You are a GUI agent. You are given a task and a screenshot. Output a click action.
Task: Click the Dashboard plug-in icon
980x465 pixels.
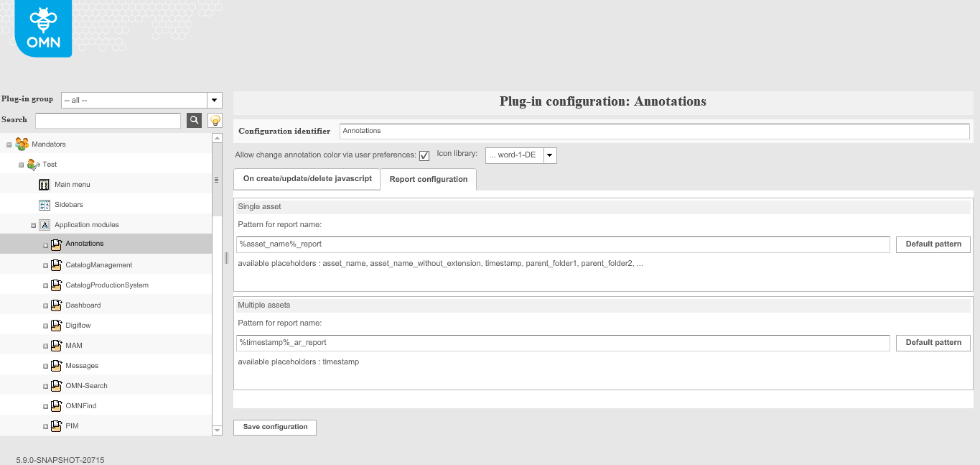click(x=57, y=305)
